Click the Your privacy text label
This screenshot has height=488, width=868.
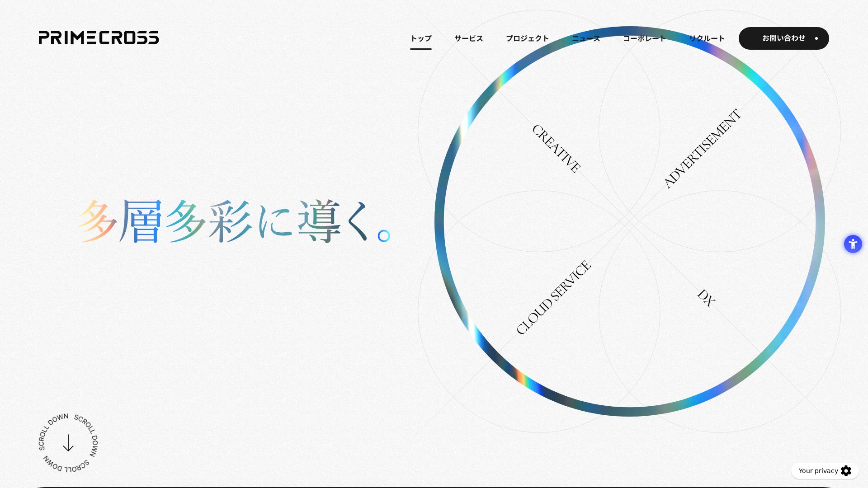[x=818, y=471]
